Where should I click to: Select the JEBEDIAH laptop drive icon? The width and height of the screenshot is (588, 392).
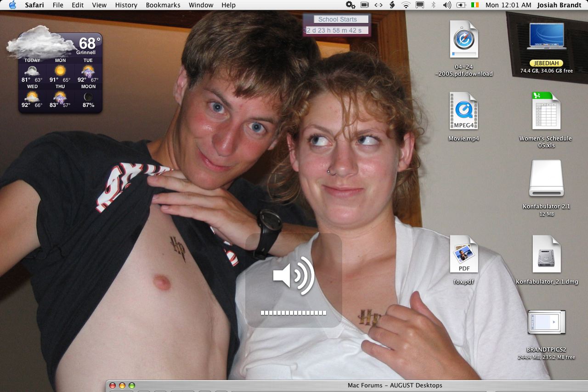[x=547, y=37]
